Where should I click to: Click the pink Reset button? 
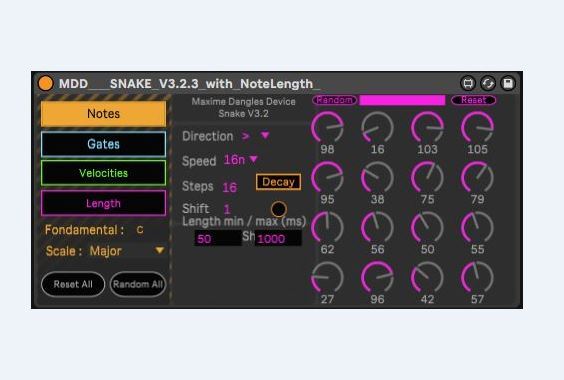pyautogui.click(x=474, y=100)
